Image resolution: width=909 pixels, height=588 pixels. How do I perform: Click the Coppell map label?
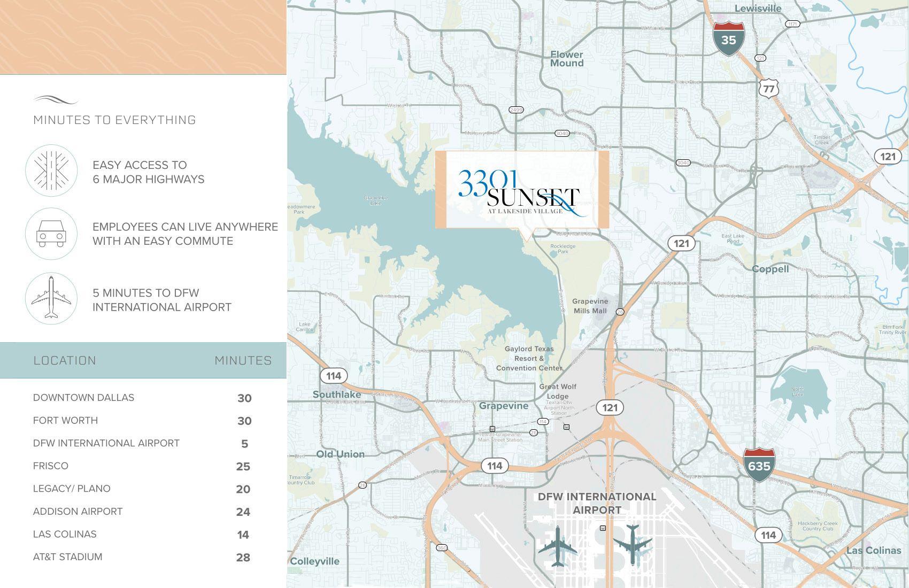[771, 269]
